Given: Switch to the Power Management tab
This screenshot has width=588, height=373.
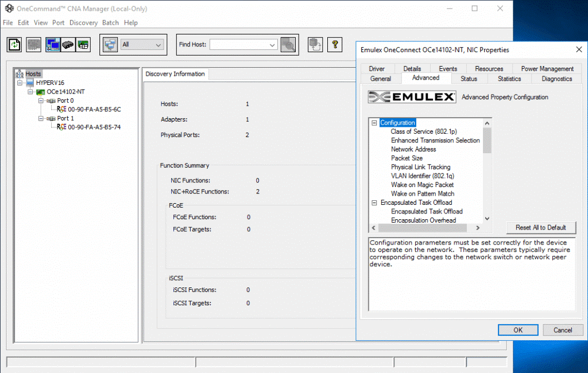Looking at the screenshot, I should pyautogui.click(x=547, y=69).
